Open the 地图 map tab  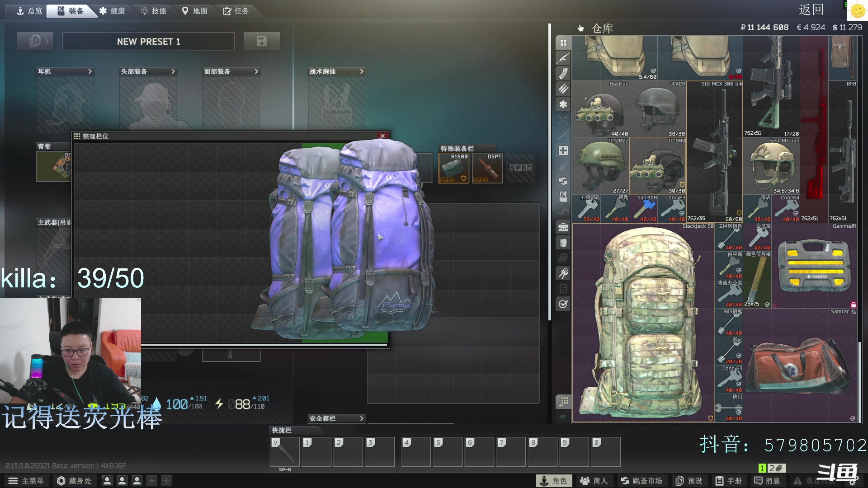(195, 11)
